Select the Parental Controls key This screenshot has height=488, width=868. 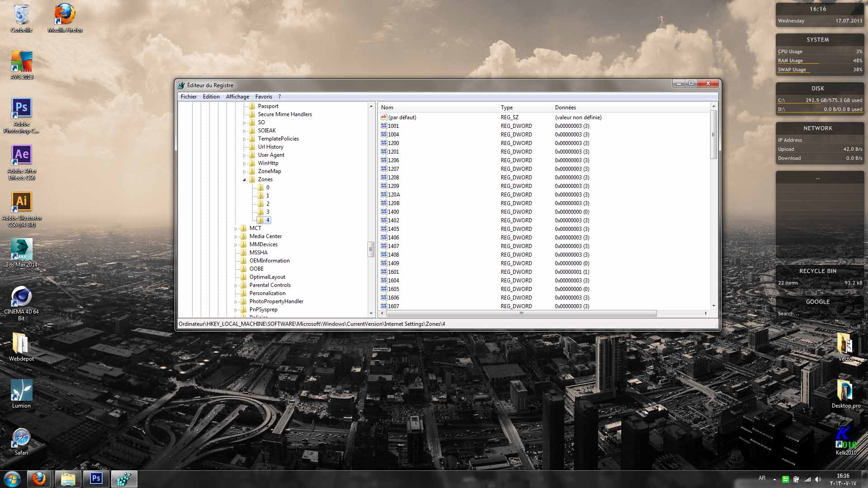270,285
